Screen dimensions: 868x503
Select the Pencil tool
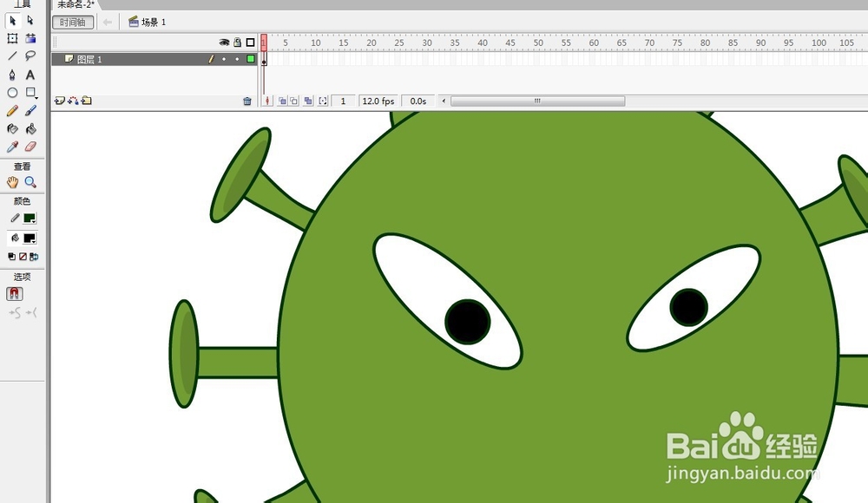pos(13,111)
